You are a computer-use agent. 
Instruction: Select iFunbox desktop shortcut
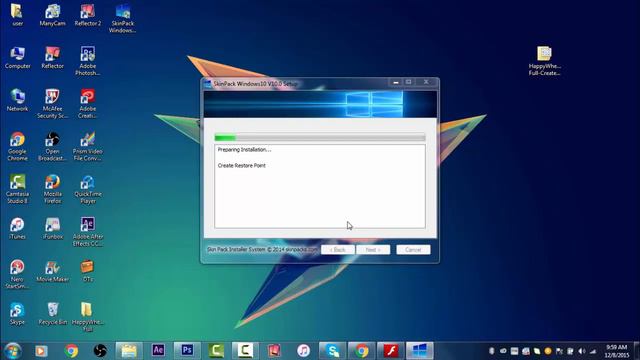pos(52,228)
